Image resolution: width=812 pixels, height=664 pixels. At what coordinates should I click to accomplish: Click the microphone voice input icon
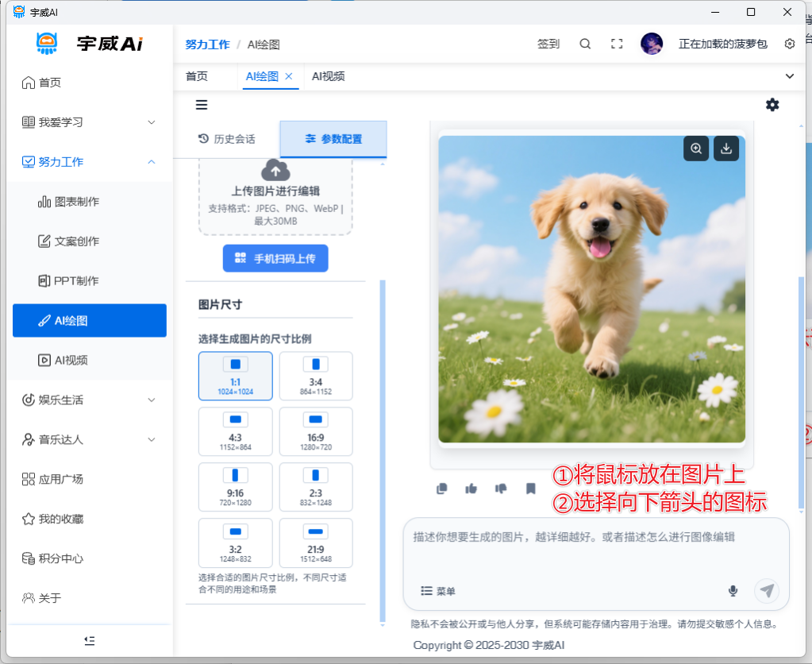[733, 591]
